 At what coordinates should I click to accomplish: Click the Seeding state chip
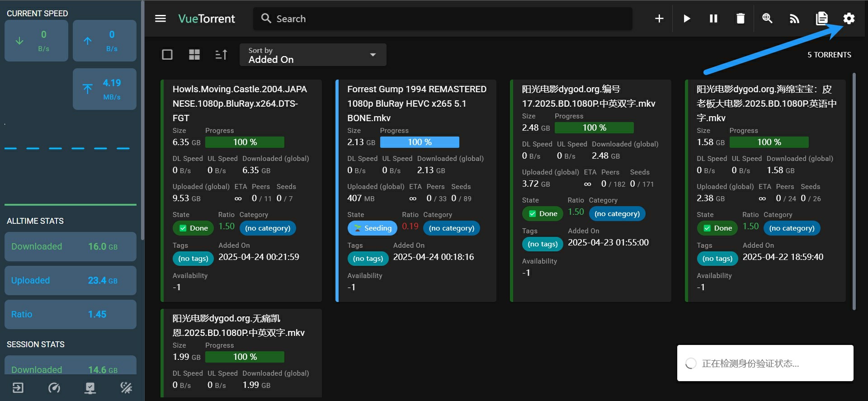coord(372,228)
